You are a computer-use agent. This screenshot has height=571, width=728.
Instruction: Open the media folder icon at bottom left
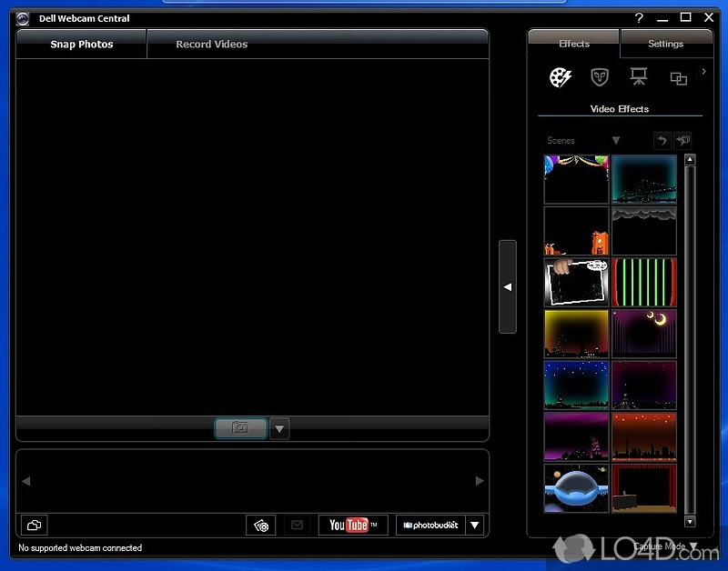click(x=34, y=525)
